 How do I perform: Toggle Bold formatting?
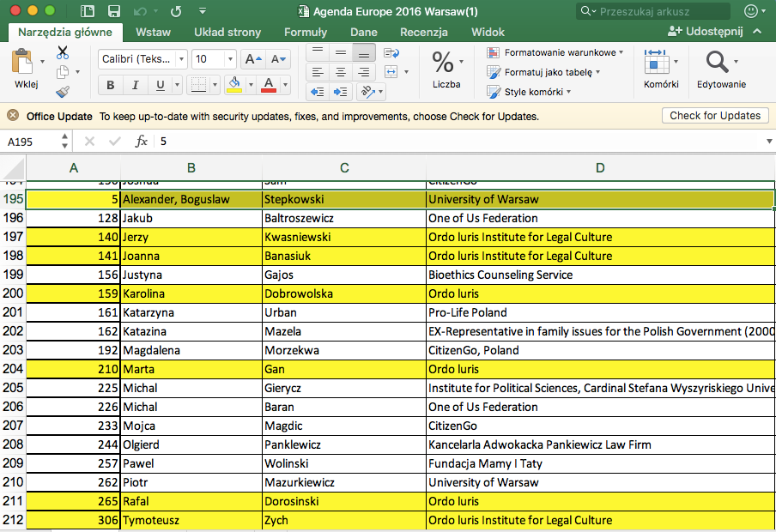tap(110, 85)
